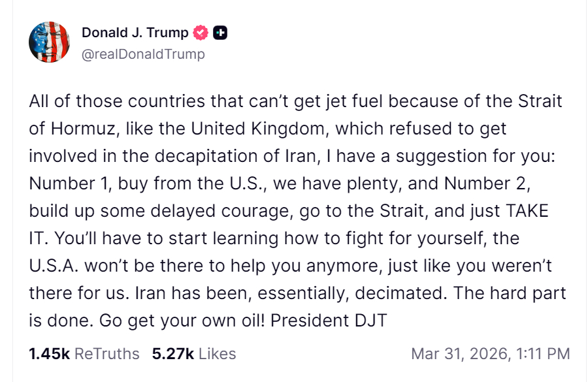Open the flag-painted profile avatar
The width and height of the screenshot is (588, 382).
(x=49, y=42)
